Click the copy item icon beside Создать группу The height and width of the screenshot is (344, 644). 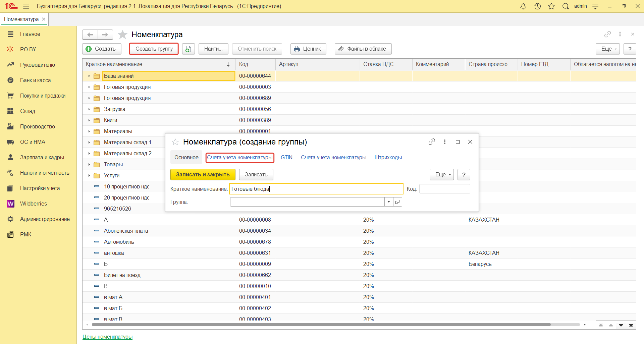188,49
